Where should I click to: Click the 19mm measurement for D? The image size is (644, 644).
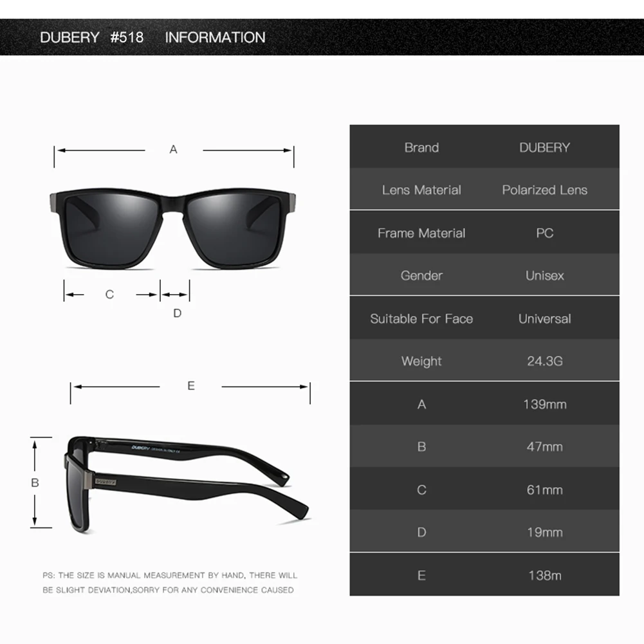pyautogui.click(x=545, y=532)
